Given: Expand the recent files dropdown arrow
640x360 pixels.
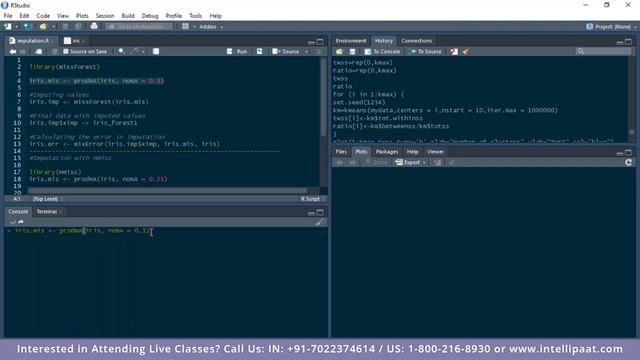Looking at the screenshot, I should point(53,27).
